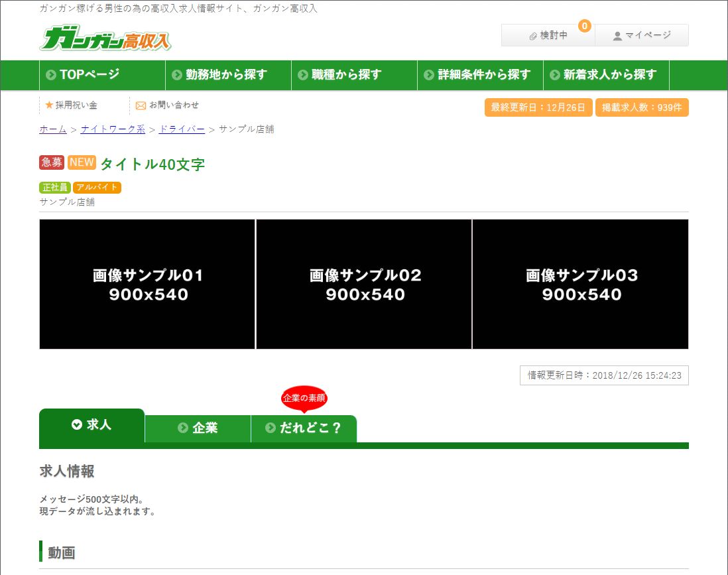Click the arrow icon on だれどこ？ tab
This screenshot has width=728, height=575.
point(271,428)
